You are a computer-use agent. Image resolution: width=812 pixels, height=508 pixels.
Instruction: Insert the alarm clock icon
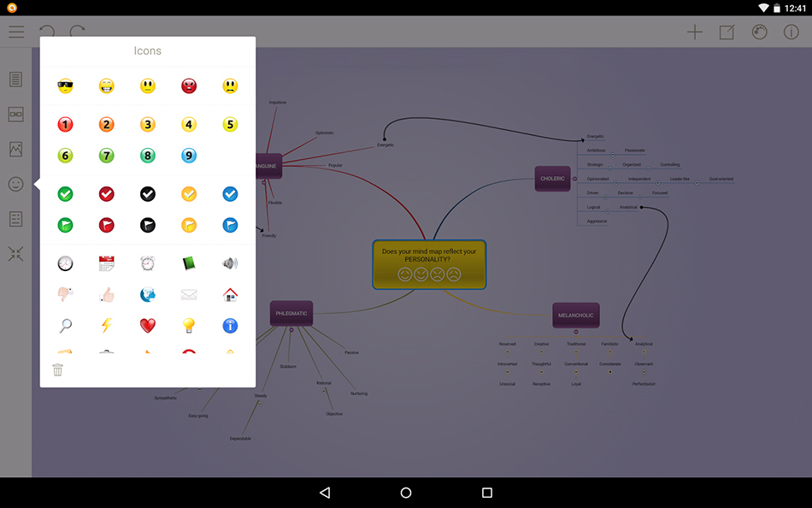[148, 263]
